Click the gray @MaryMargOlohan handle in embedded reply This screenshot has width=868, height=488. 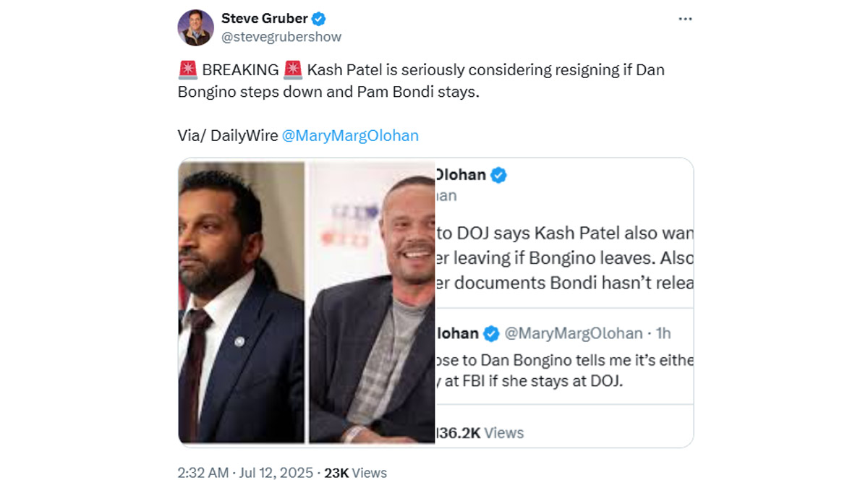click(573, 333)
